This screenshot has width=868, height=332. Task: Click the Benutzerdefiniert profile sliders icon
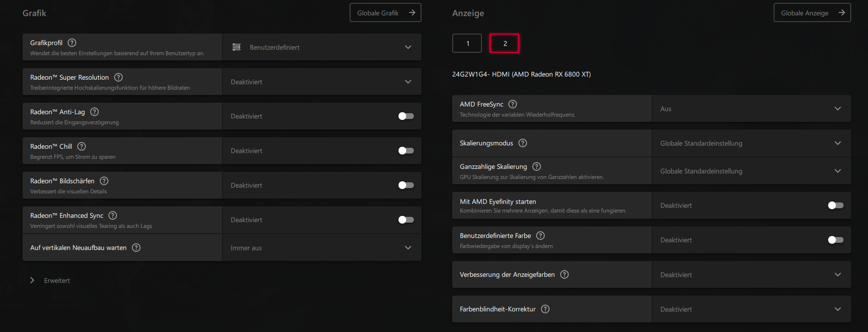pos(236,47)
